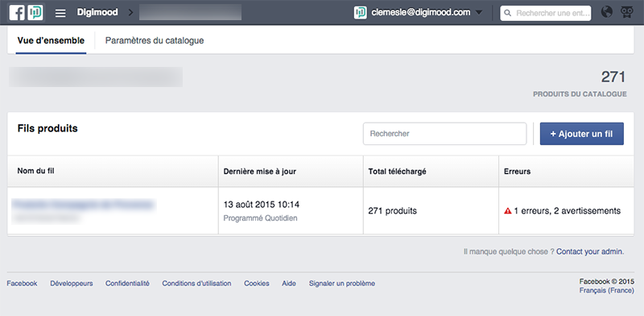Open the Développeurs footer link
Viewport: 644px width, 316px height.
72,284
